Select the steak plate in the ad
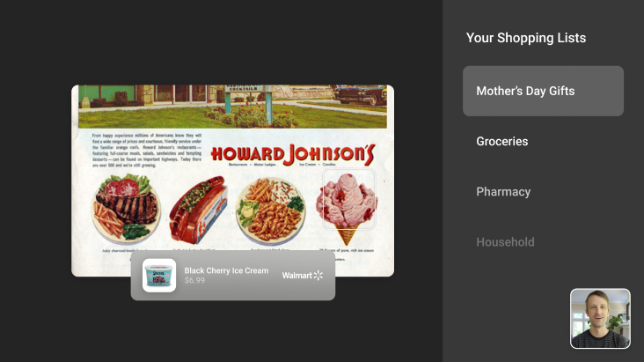Image resolution: width=644 pixels, height=362 pixels. pyautogui.click(x=126, y=209)
